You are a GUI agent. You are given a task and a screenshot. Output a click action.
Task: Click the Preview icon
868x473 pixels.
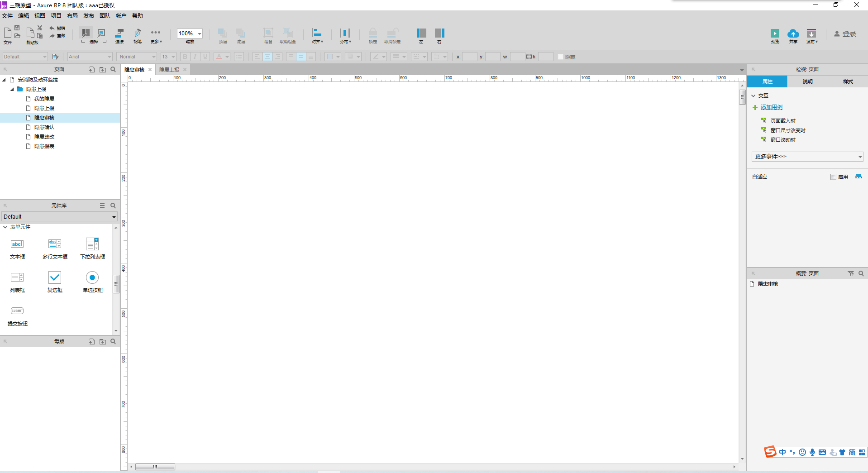tap(775, 34)
